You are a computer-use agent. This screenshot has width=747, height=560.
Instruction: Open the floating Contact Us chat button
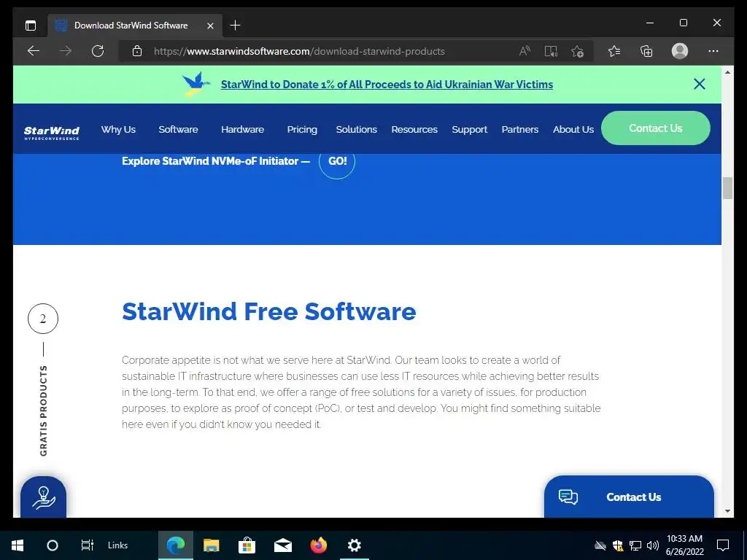point(629,497)
